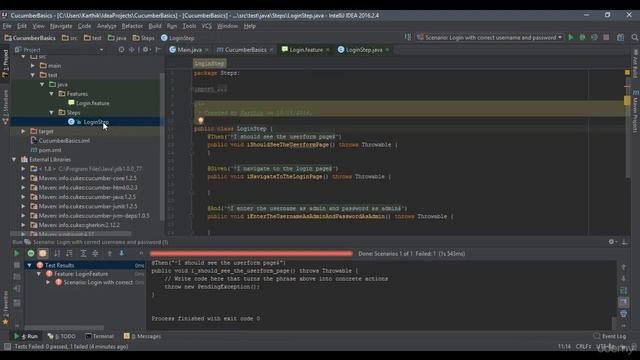640x360 pixels.
Task: Click Collapse All icon in Project panel
Action: 131,50
